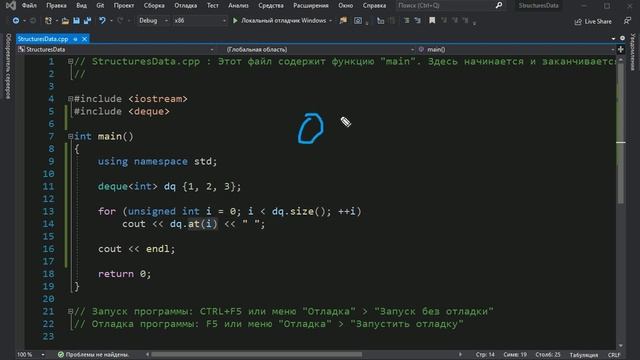
Task: Open the Вид menu
Action: [x=81, y=6]
